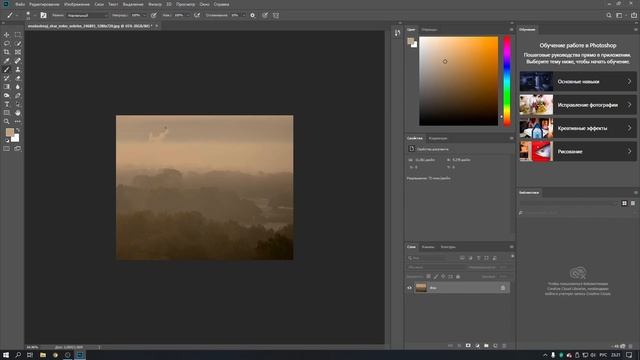Open the Креативные эффекты tutorial
Screen dimensions: 640x360
click(578, 128)
